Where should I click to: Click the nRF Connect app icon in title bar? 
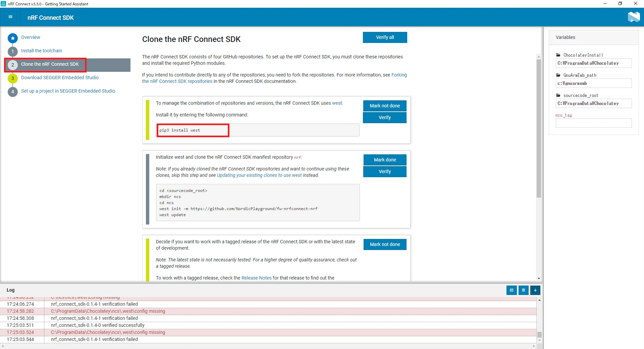point(3,4)
